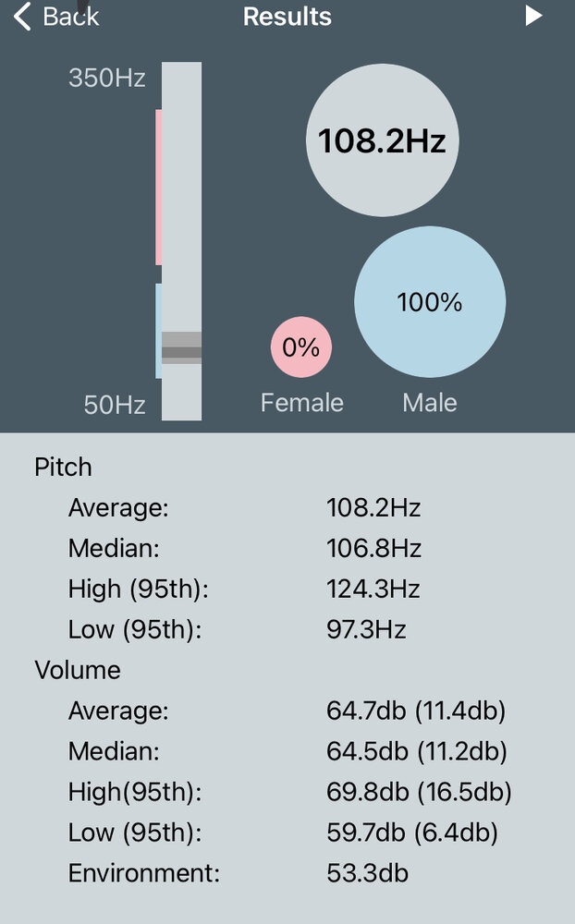Select the High (95th) pitch 124.3Hz
Image resolution: width=575 pixels, height=924 pixels.
(x=373, y=590)
